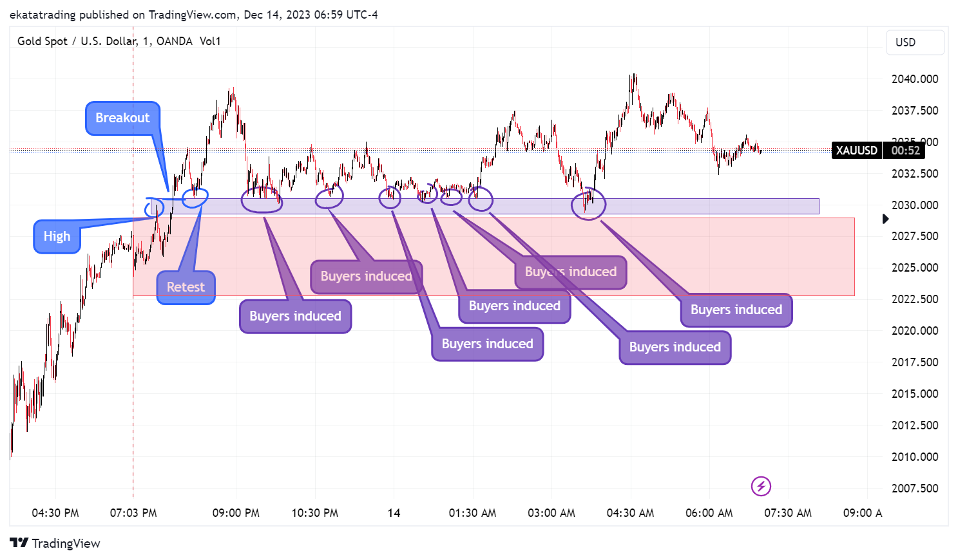Click the 04:30 PM time axis label
The width and height of the screenshot is (958, 560).
[55, 513]
